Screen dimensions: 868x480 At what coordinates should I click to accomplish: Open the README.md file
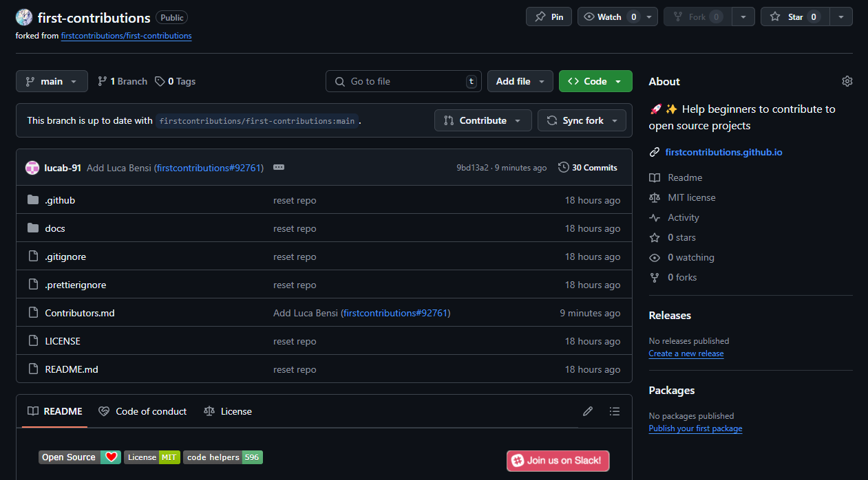coord(72,369)
